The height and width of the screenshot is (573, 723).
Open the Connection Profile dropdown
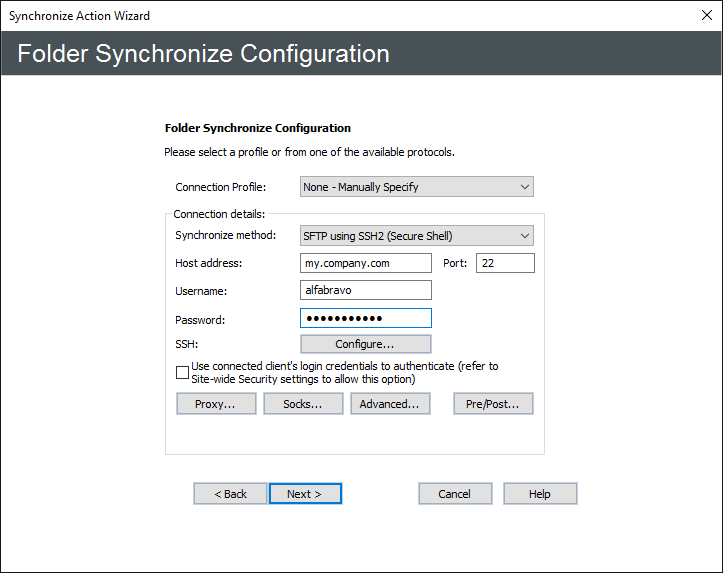coord(416,187)
